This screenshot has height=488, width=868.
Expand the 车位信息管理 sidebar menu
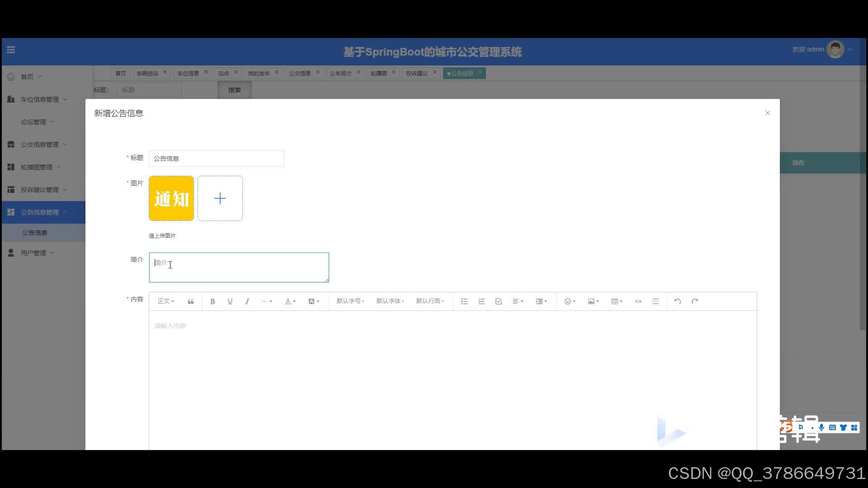point(40,99)
